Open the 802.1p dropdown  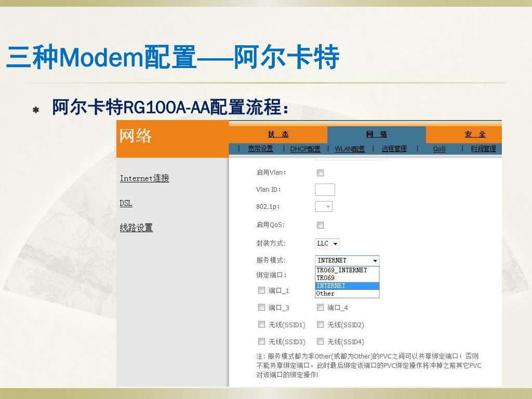(324, 206)
